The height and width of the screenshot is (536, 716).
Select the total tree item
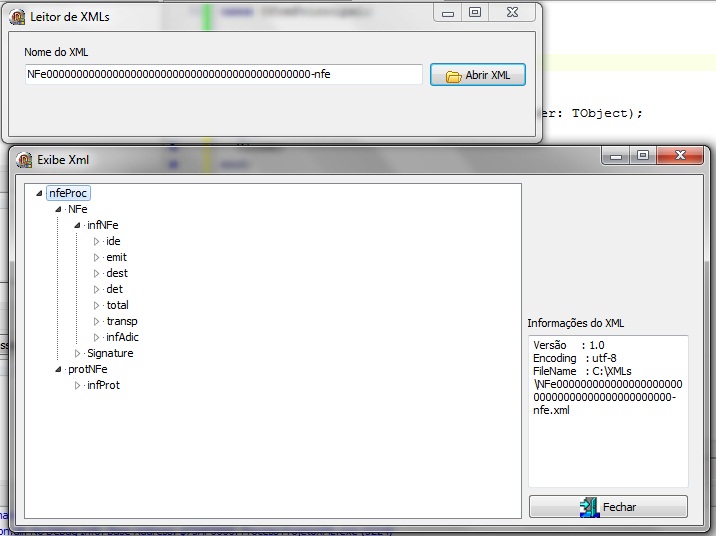[x=117, y=305]
